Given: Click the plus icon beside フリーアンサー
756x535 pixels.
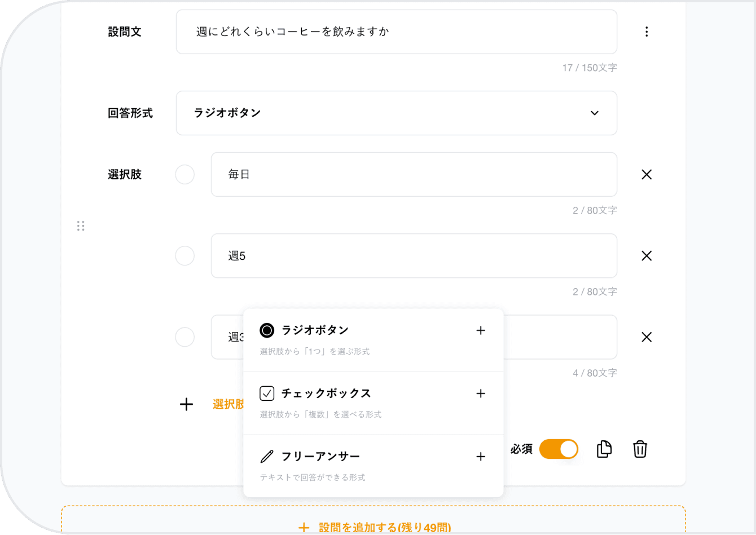Looking at the screenshot, I should 481,457.
